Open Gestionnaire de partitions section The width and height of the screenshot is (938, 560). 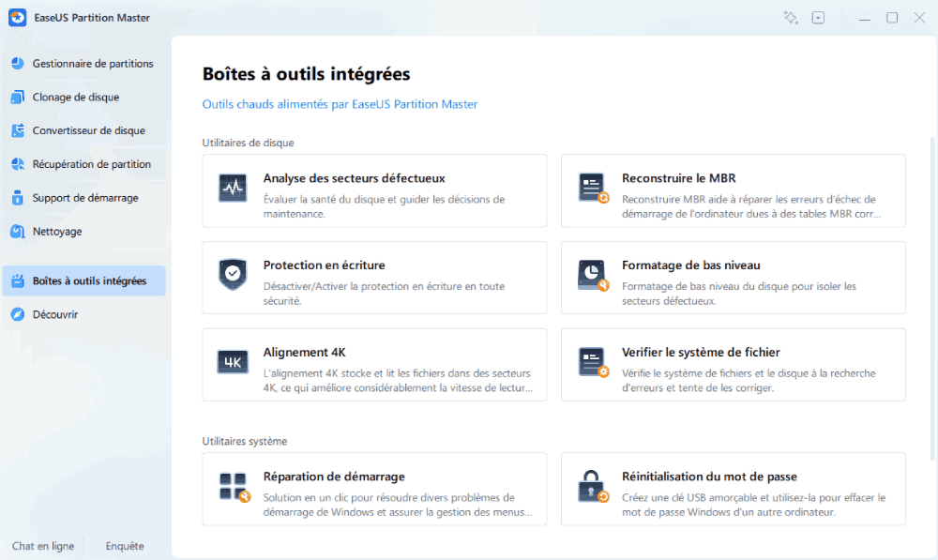point(83,64)
